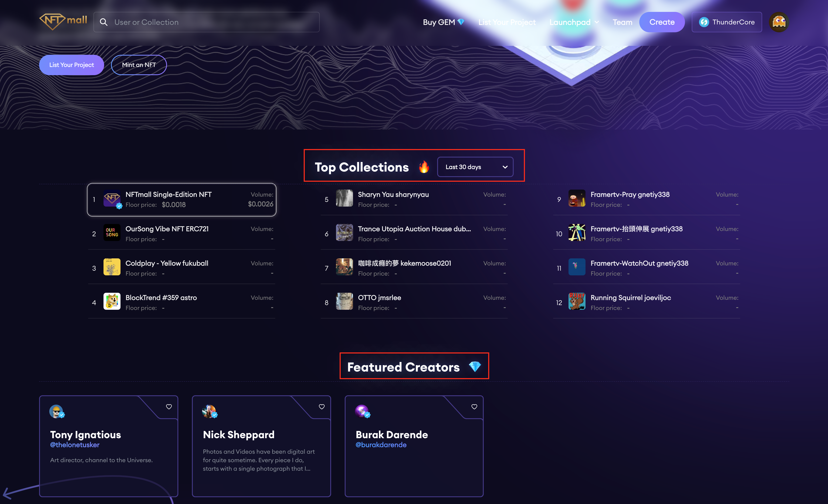The image size is (828, 504).
Task: Click the Create button
Action: pos(662,22)
